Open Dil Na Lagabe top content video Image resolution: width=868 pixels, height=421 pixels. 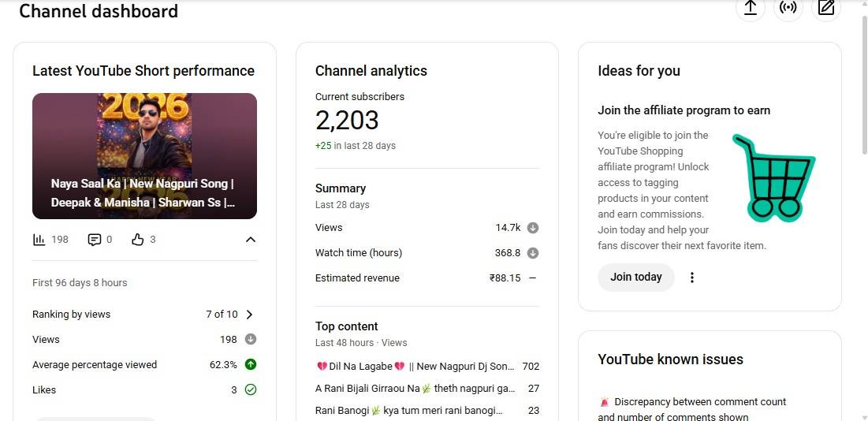[415, 367]
